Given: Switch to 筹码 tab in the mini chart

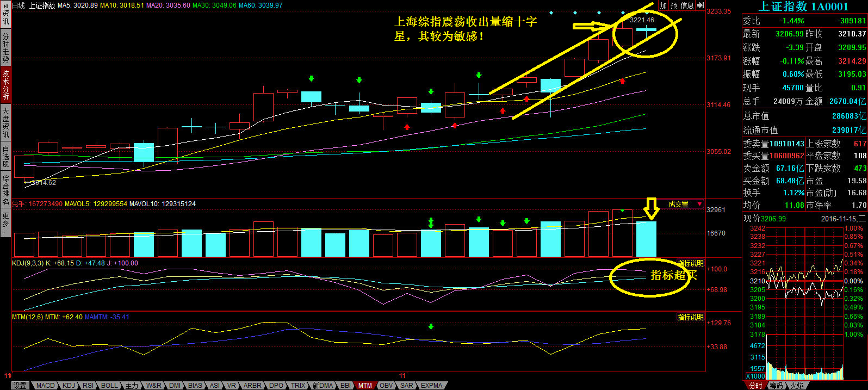Looking at the screenshot, I should [776, 386].
